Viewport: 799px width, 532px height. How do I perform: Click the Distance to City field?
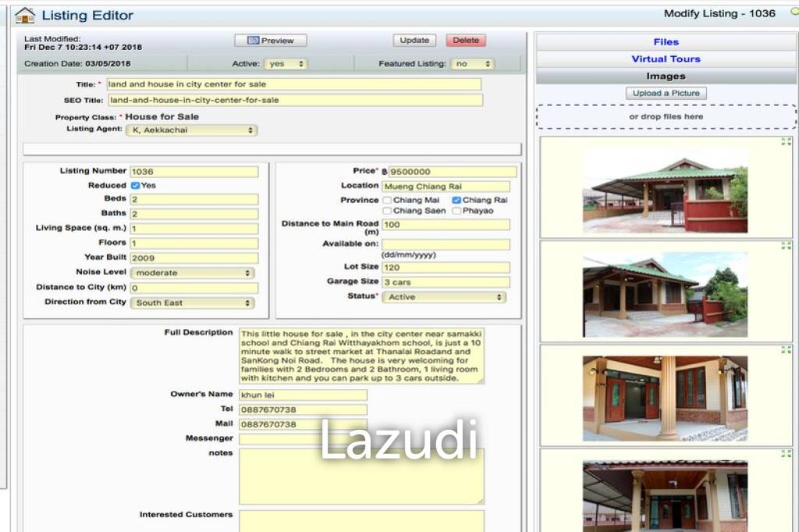194,289
